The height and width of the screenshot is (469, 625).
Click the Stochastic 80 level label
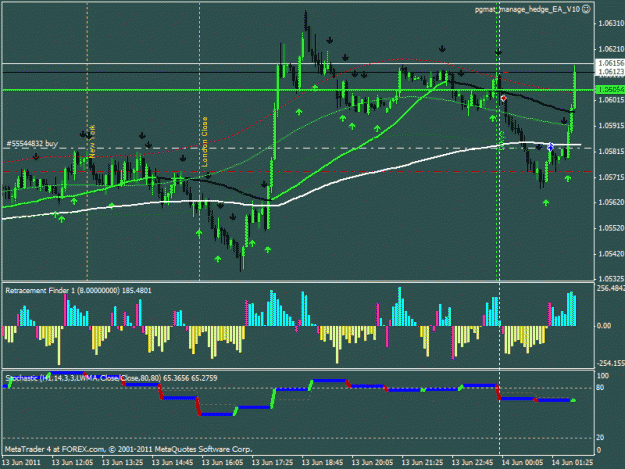point(600,387)
